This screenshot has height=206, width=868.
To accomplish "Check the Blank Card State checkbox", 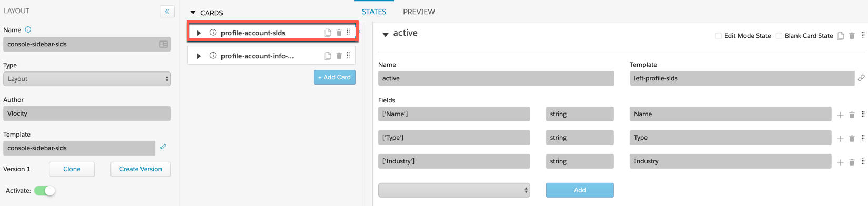I will [779, 36].
